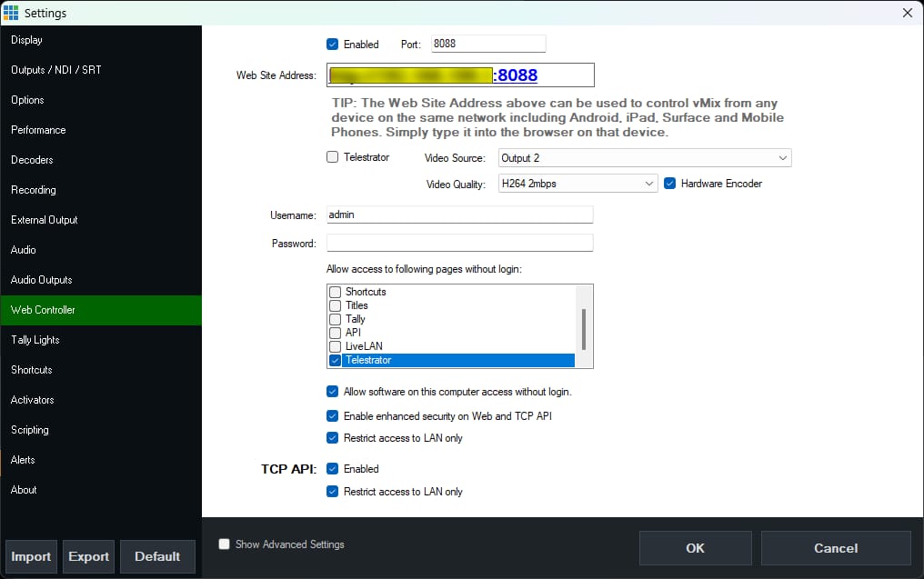Image resolution: width=924 pixels, height=579 pixels.
Task: Click the Default button
Action: [157, 556]
